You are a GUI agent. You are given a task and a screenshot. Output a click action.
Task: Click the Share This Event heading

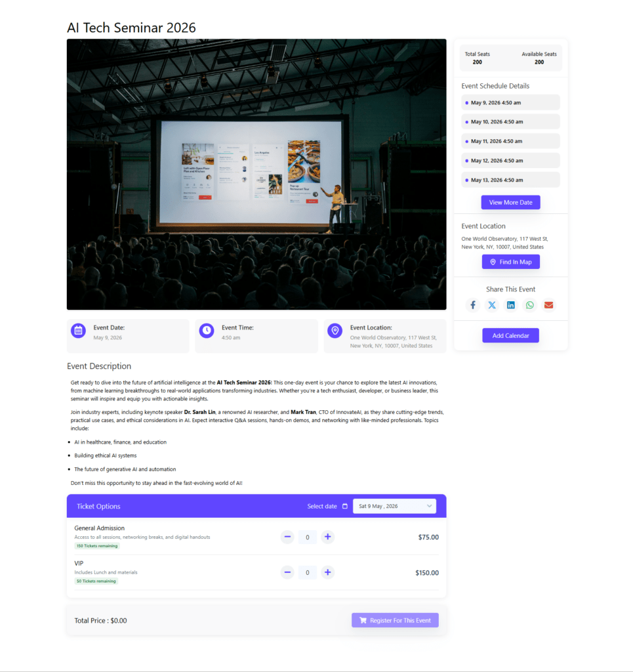click(x=510, y=289)
